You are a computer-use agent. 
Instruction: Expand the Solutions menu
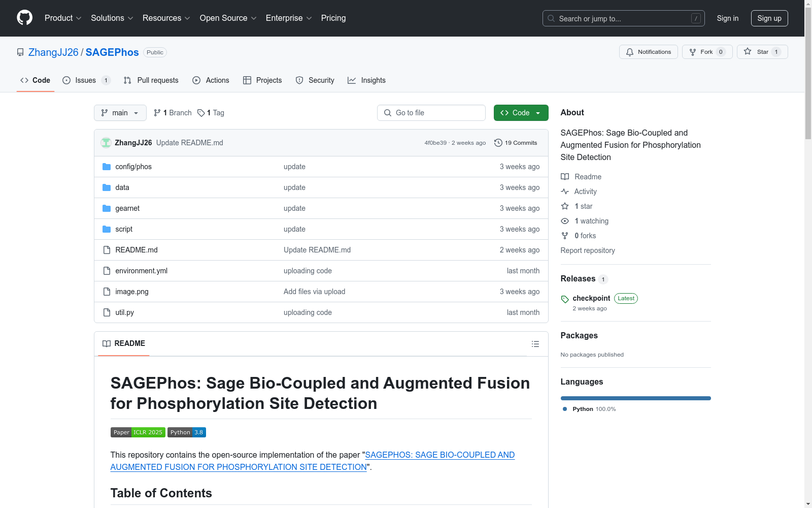point(112,18)
